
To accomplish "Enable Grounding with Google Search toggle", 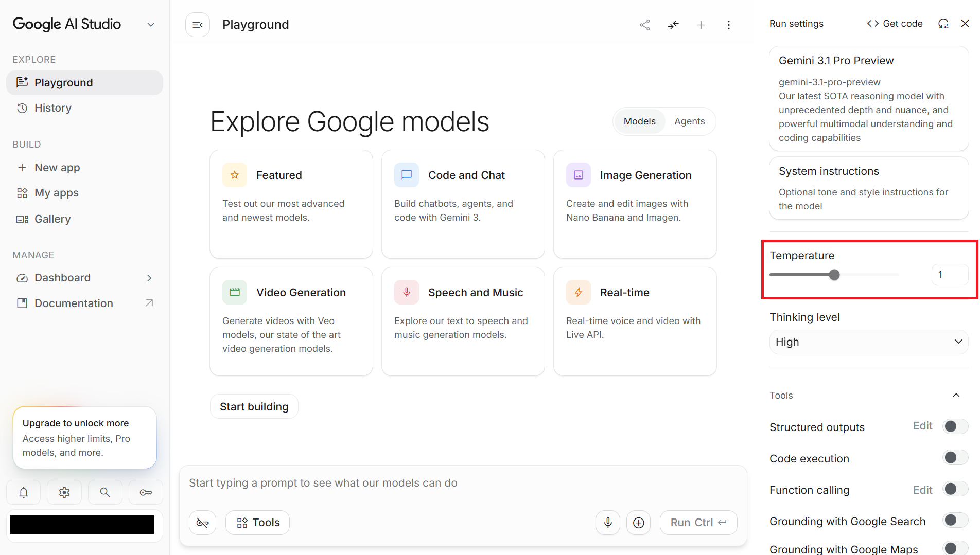I will pyautogui.click(x=955, y=521).
